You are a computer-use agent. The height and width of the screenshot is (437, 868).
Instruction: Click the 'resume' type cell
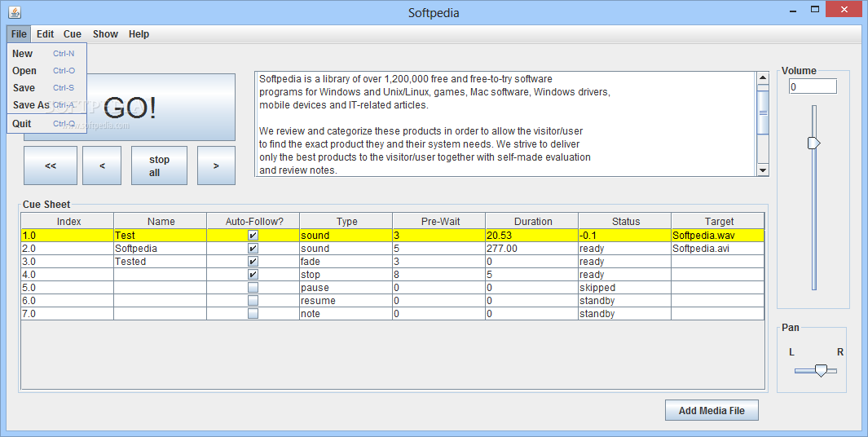346,301
